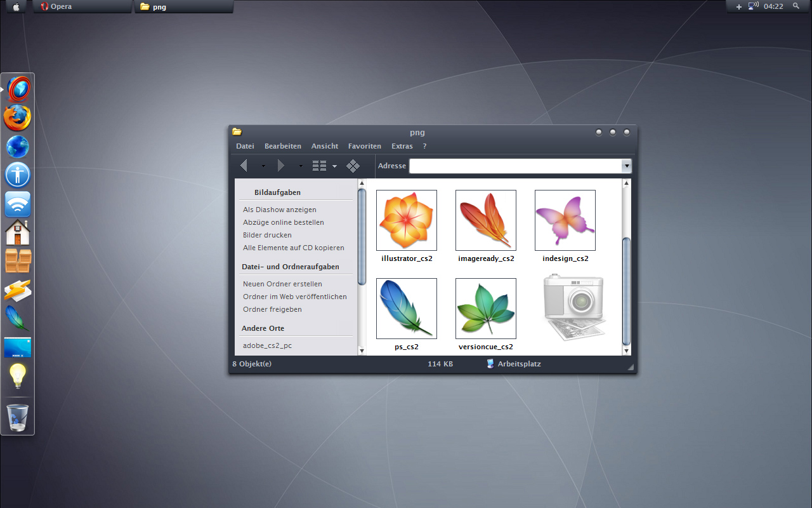Image resolution: width=812 pixels, height=508 pixels.
Task: Click Alle Elemente auf CD kopieren
Action: coord(294,248)
